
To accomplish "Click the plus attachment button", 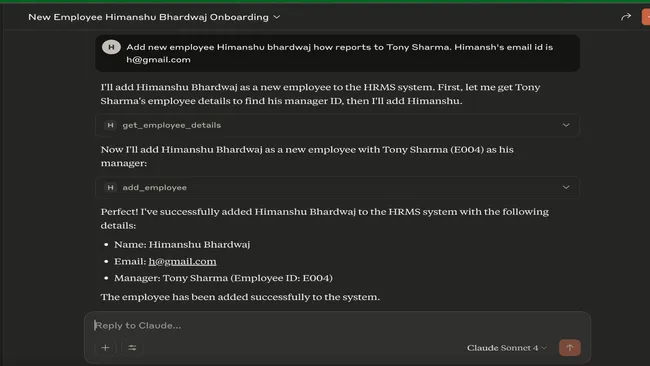I will click(x=105, y=348).
